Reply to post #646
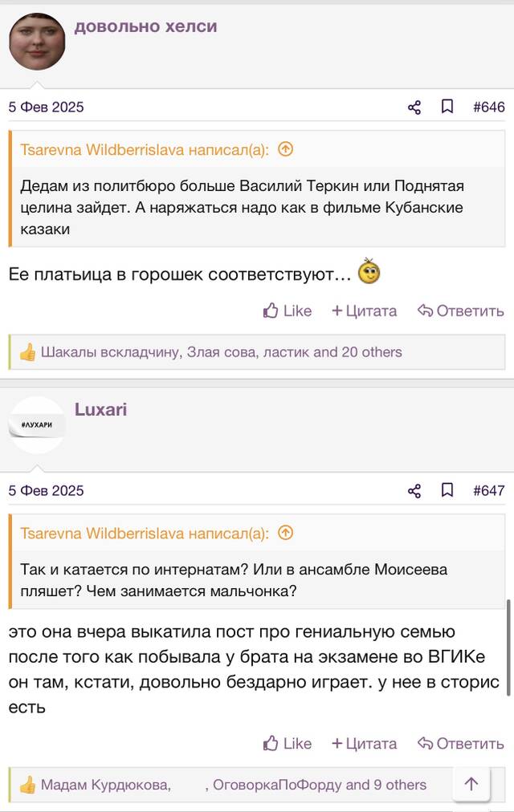514x812 pixels. (461, 311)
